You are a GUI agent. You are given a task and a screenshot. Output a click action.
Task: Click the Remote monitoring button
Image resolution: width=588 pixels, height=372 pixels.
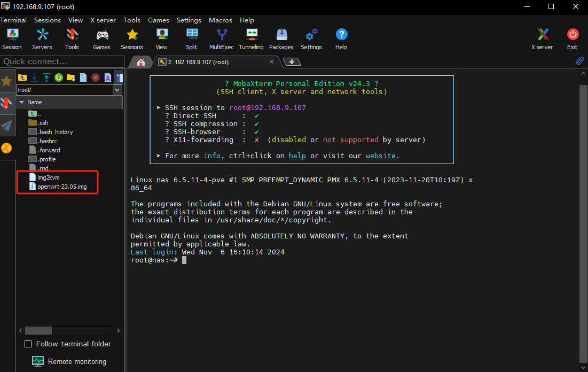(x=69, y=361)
